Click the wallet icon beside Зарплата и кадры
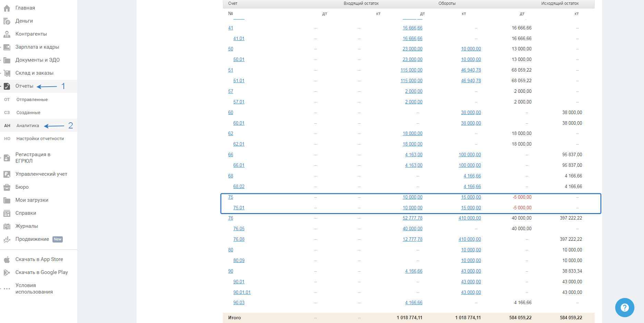 point(7,47)
